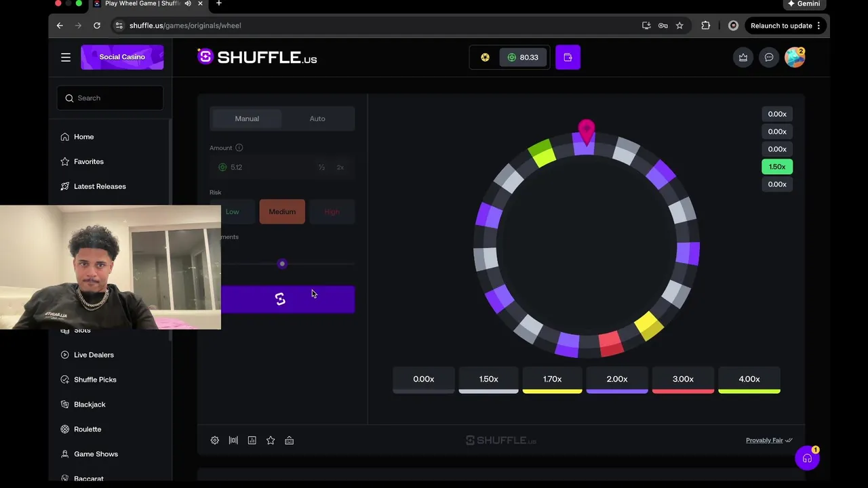Open the Gemini button in Chrome
Viewport: 868px width, 488px height.
click(804, 4)
